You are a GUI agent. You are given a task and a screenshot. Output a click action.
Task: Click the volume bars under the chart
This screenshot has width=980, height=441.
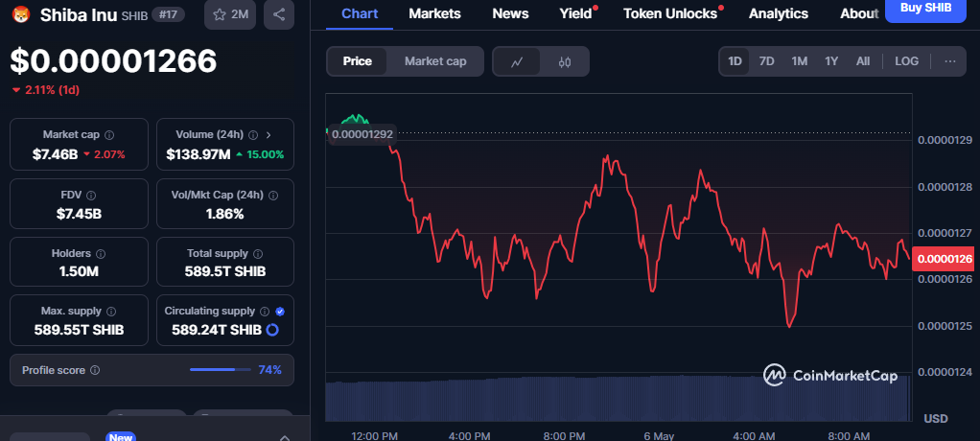click(618, 400)
